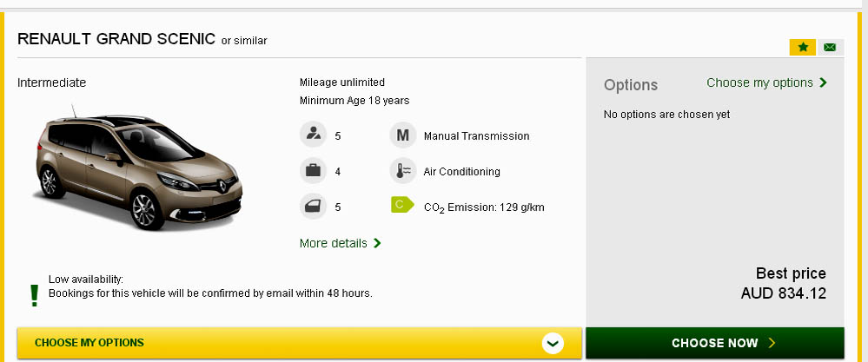Viewport: 868px width, 362px height.
Task: Click the 'Low availability:' notice text
Action: click(86, 280)
